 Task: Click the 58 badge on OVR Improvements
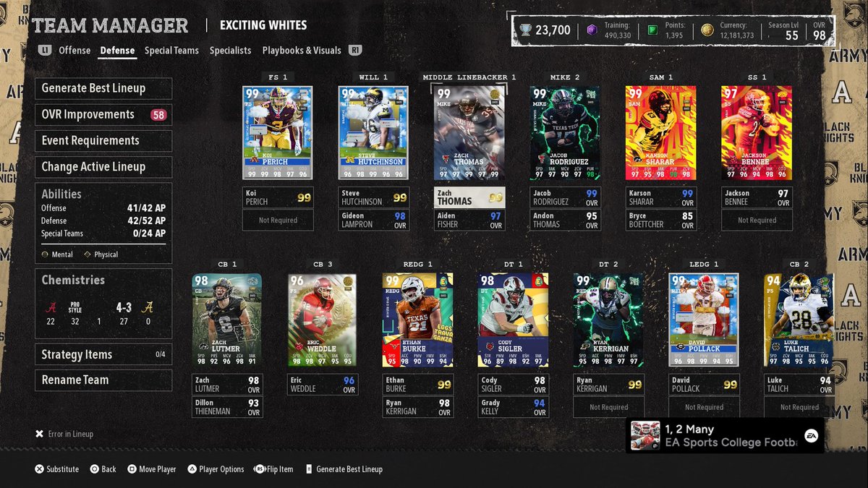click(x=158, y=115)
